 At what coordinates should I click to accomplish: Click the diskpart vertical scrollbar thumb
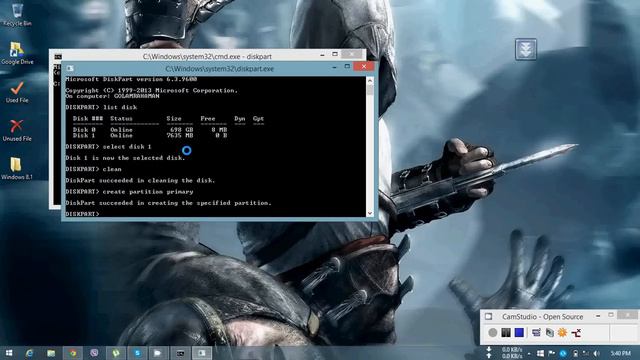370,90
